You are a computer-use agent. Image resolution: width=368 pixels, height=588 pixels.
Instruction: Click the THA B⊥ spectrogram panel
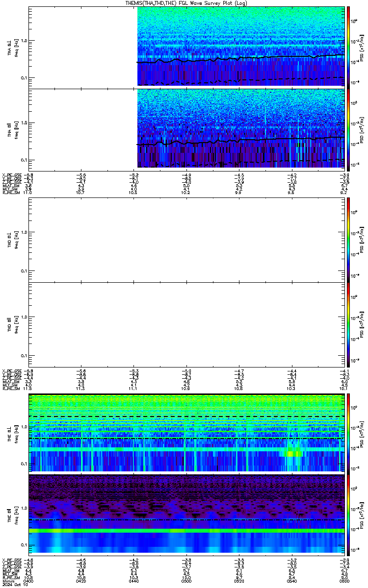point(241,47)
